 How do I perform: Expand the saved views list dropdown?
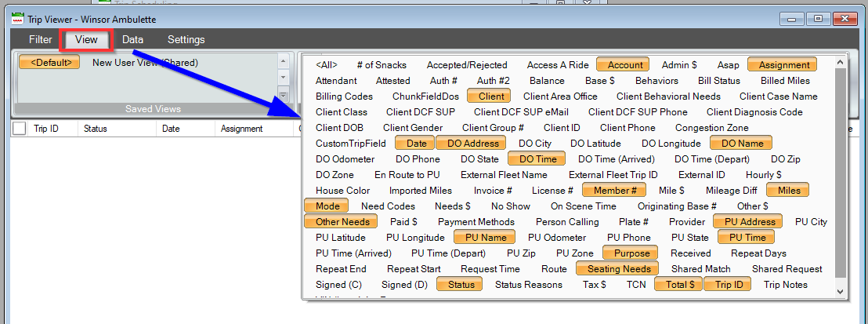(x=284, y=95)
